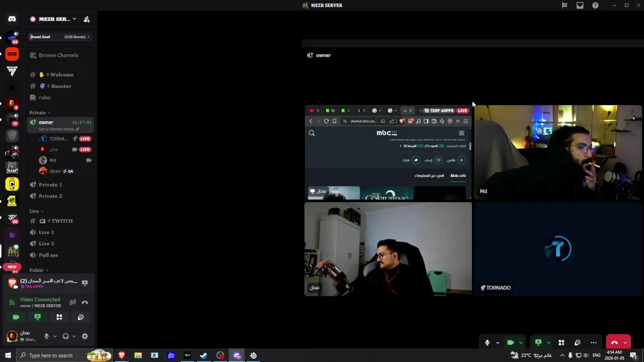Open camera options arrow in call bar

click(521, 343)
